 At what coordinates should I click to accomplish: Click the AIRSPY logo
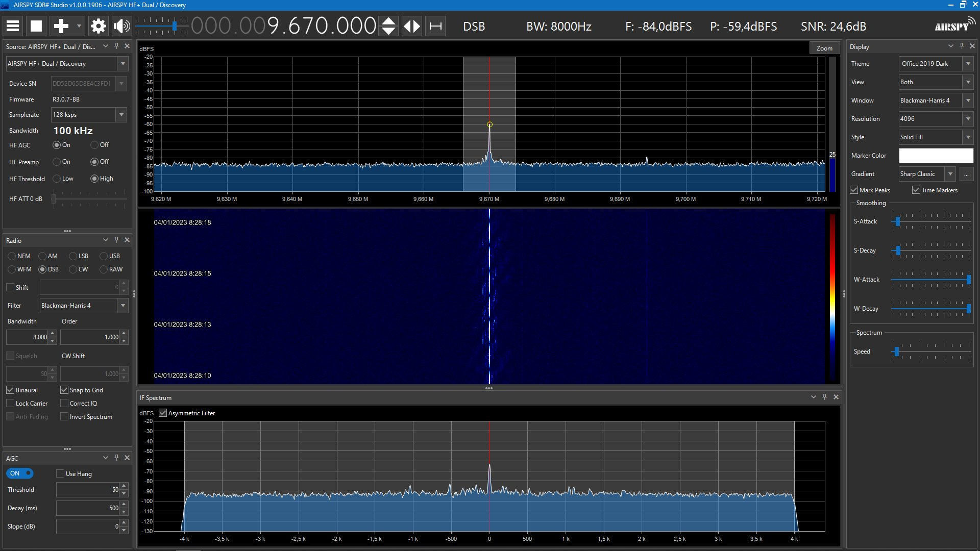coord(954,26)
